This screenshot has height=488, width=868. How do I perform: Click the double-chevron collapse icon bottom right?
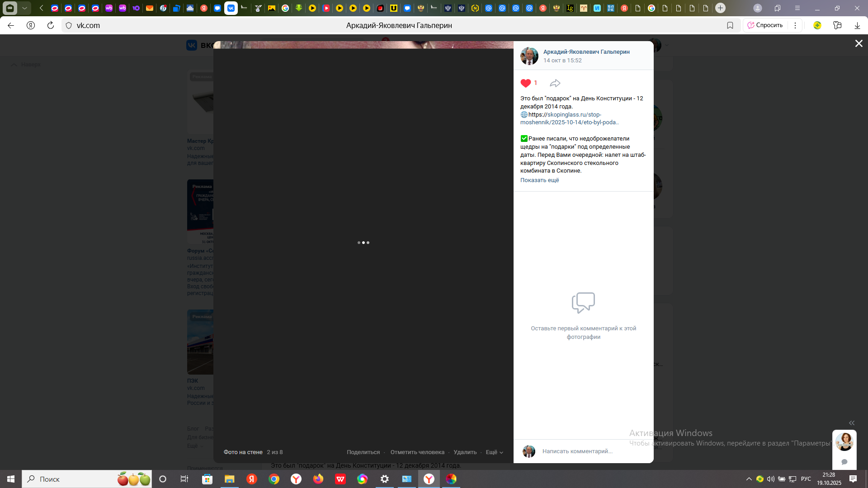pyautogui.click(x=852, y=423)
